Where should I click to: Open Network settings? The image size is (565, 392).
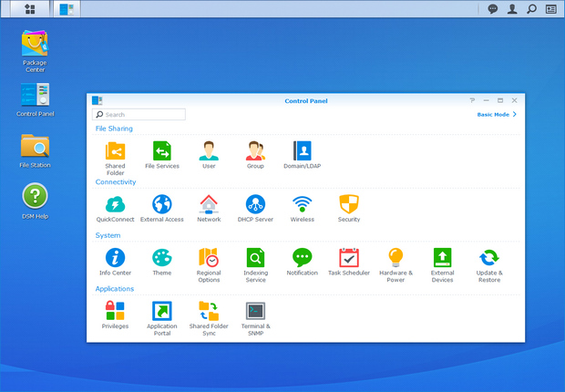point(209,208)
